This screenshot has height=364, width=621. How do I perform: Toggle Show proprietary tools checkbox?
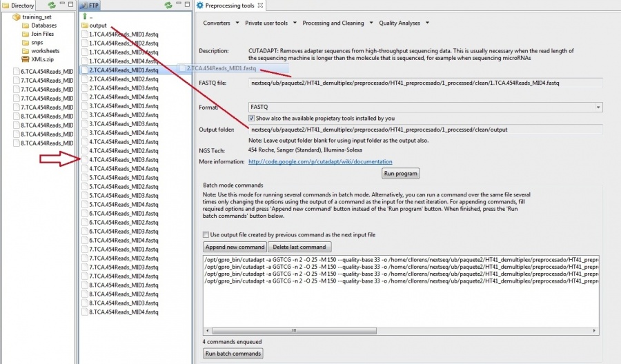pos(252,118)
